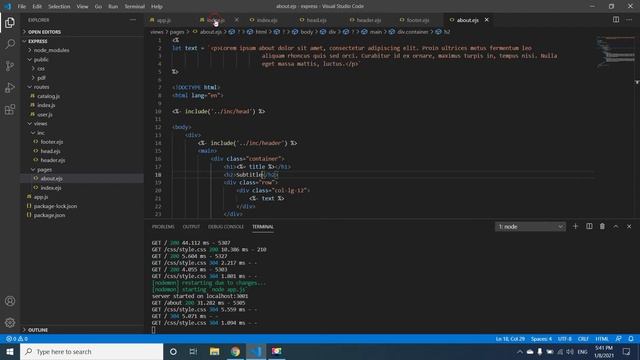Open terminal selector dropdown '1: node'
This screenshot has width=640, height=360.
(x=530, y=227)
